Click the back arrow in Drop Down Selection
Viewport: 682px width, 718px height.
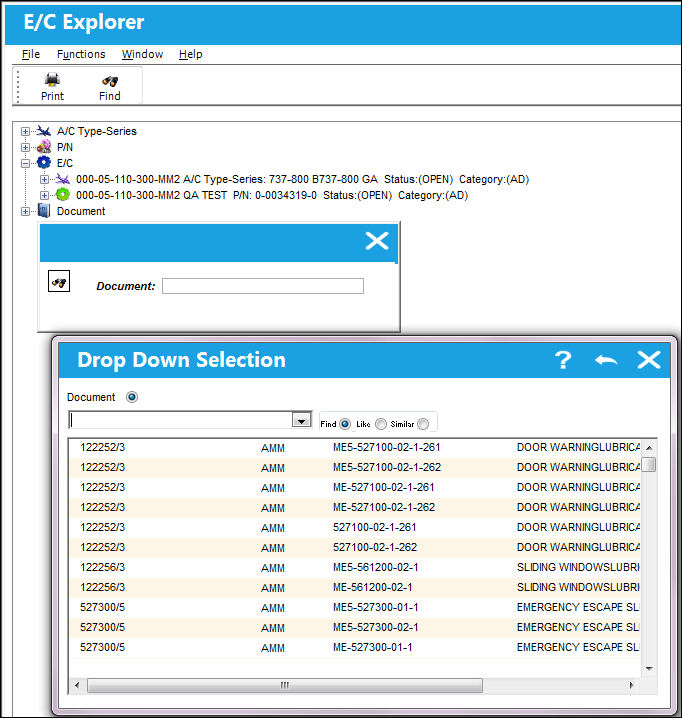click(606, 360)
